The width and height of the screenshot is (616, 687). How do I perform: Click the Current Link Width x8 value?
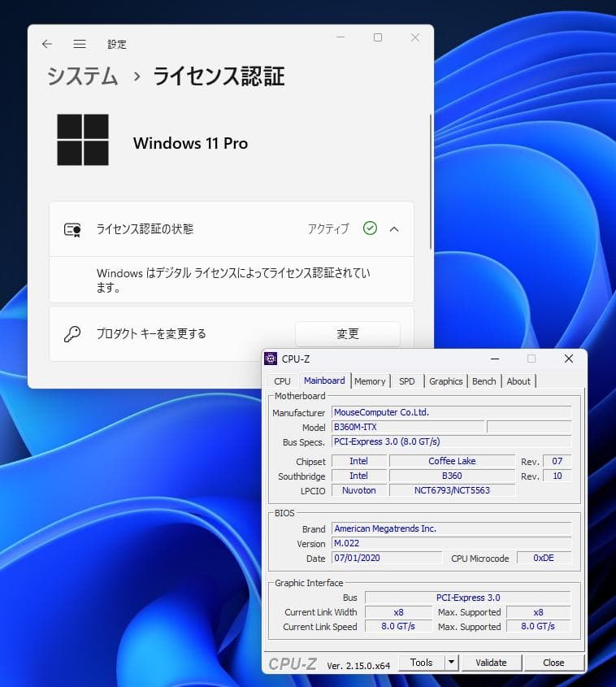[398, 612]
